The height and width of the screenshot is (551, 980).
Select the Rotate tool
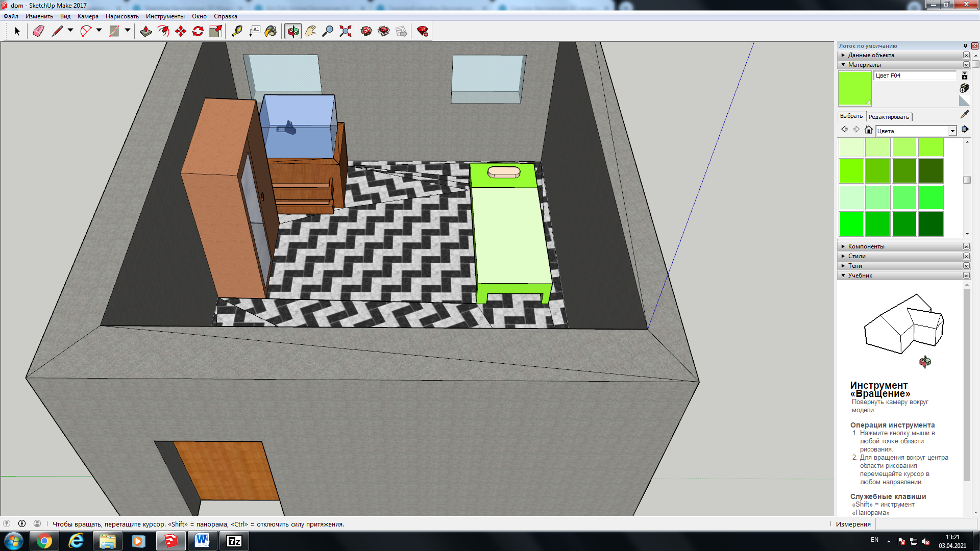pyautogui.click(x=198, y=31)
